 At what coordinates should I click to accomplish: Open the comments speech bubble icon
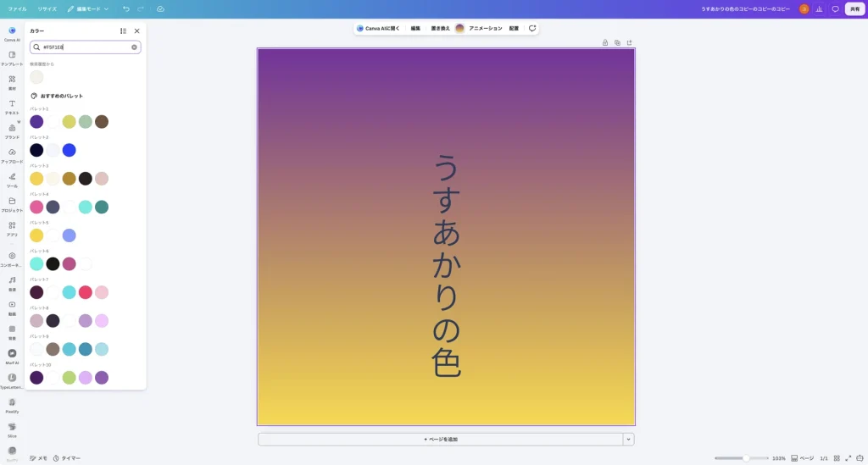coord(835,8)
